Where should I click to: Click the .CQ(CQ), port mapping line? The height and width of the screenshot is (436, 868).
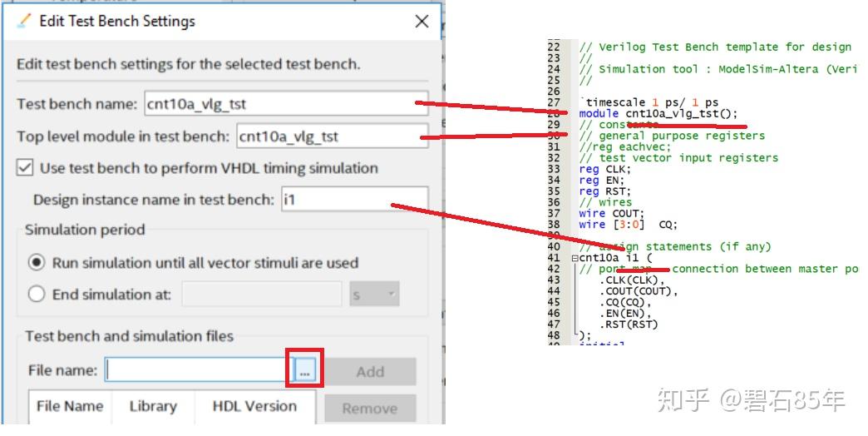(625, 302)
